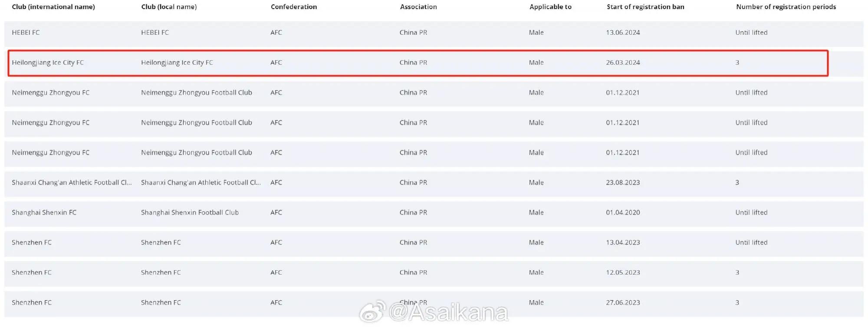Click the Weibo logo watermark icon

tap(372, 311)
